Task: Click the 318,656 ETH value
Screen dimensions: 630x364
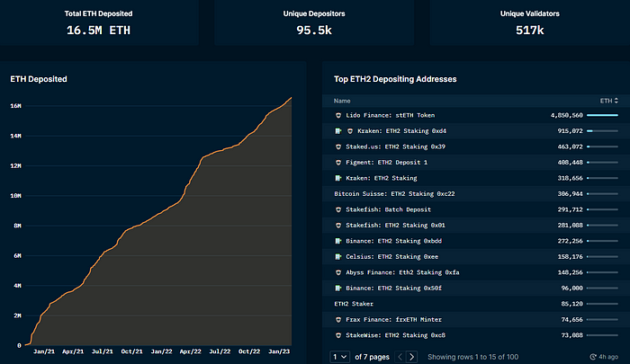Action: pos(570,178)
